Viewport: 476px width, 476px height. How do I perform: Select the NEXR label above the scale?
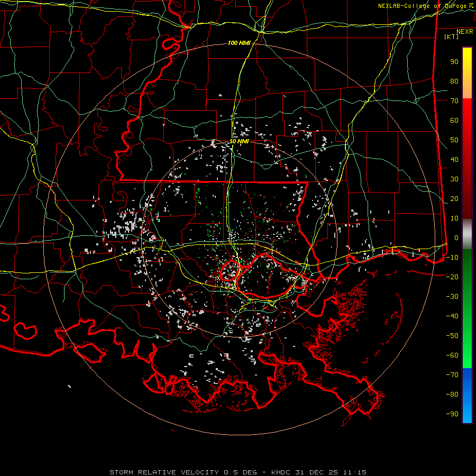(465, 32)
